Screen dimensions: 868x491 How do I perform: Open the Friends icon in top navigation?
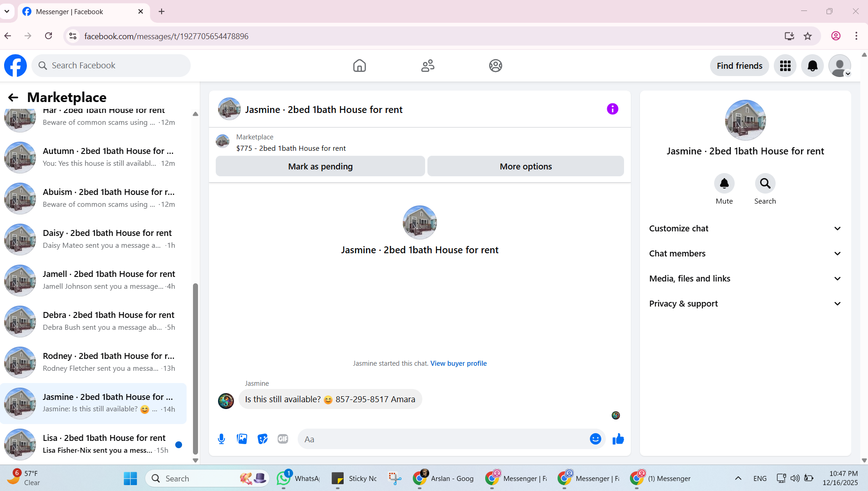coord(428,66)
